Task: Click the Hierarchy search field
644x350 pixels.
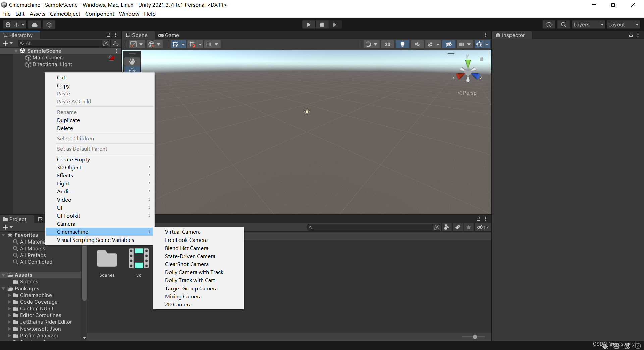Action: (x=60, y=43)
